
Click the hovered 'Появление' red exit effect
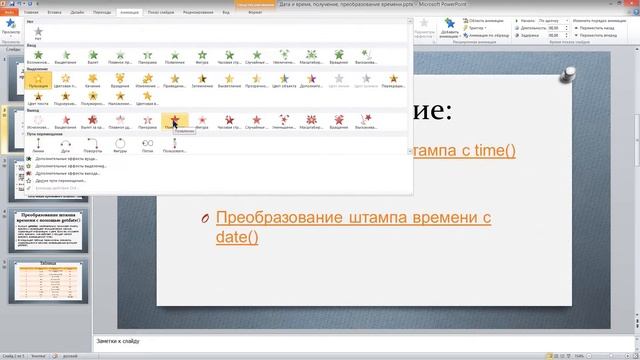click(175, 122)
